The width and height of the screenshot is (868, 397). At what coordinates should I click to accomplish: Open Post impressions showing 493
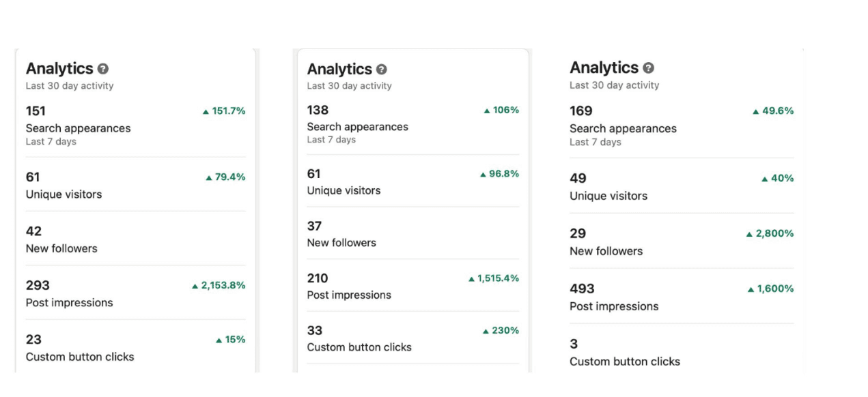(682, 297)
